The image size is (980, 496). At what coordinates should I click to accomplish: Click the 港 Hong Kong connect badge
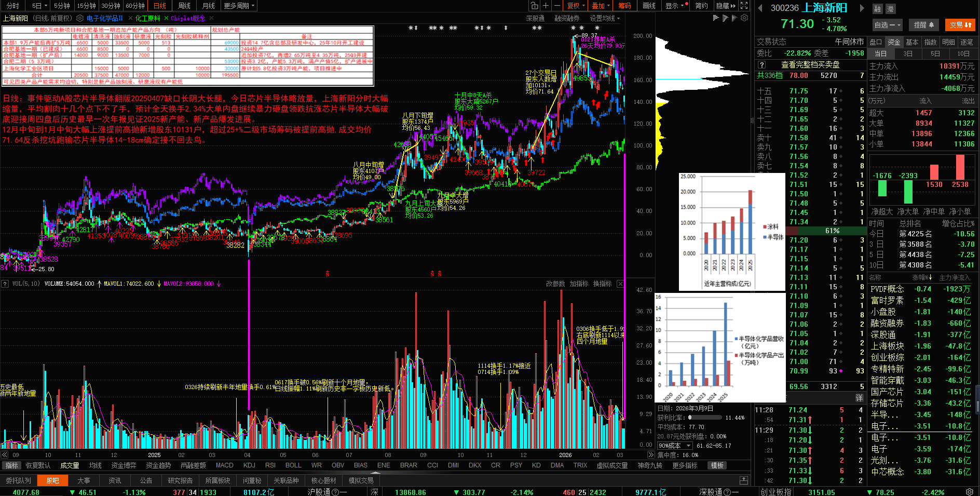(x=890, y=9)
